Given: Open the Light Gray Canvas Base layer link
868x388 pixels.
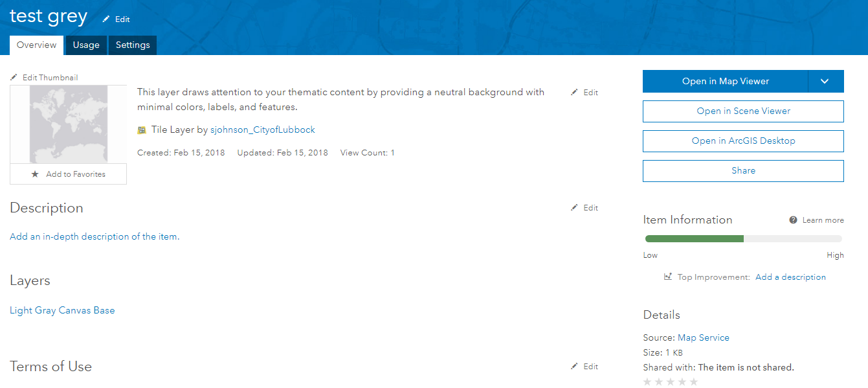Looking at the screenshot, I should point(62,310).
